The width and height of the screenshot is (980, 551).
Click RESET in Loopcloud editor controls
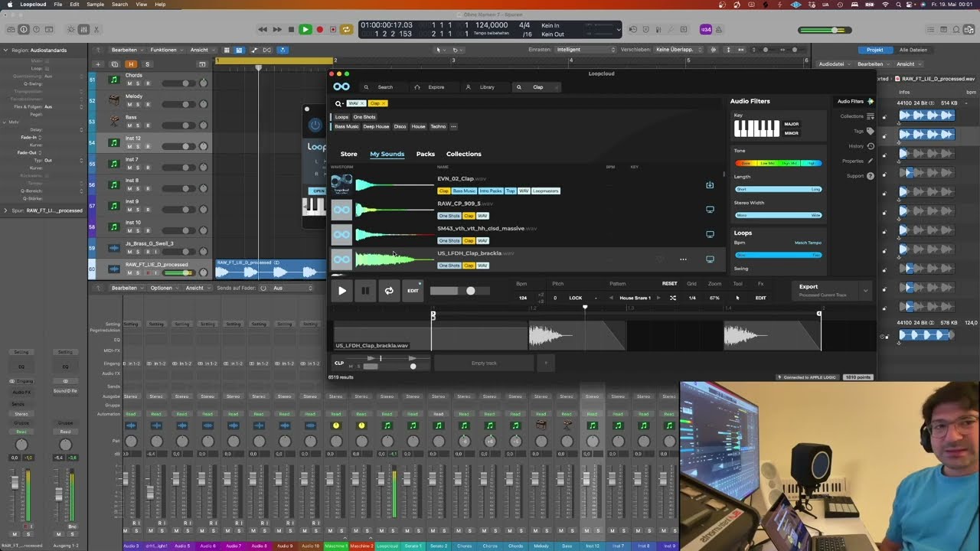coord(669,284)
